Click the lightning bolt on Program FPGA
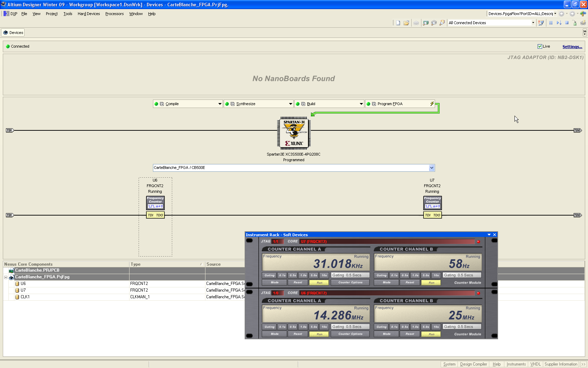 pos(432,104)
